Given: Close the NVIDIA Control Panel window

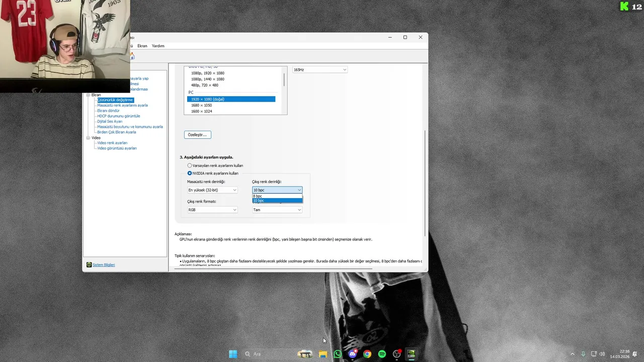Looking at the screenshot, I should pos(421,37).
